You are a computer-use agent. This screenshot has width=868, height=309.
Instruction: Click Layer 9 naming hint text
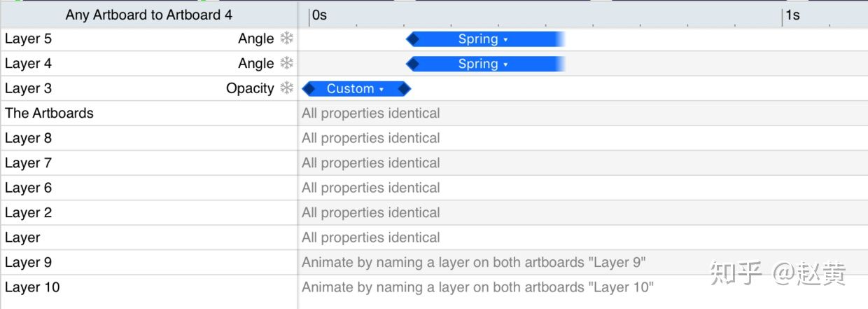tap(474, 262)
